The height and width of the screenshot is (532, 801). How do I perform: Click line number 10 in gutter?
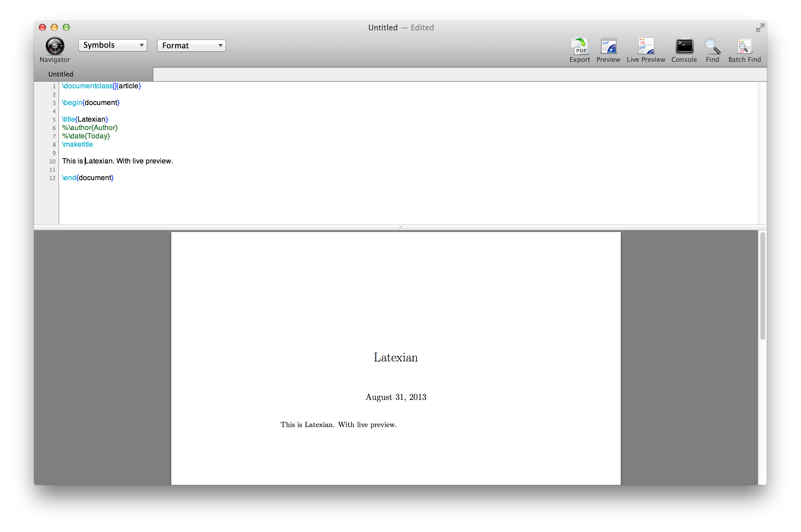click(52, 162)
